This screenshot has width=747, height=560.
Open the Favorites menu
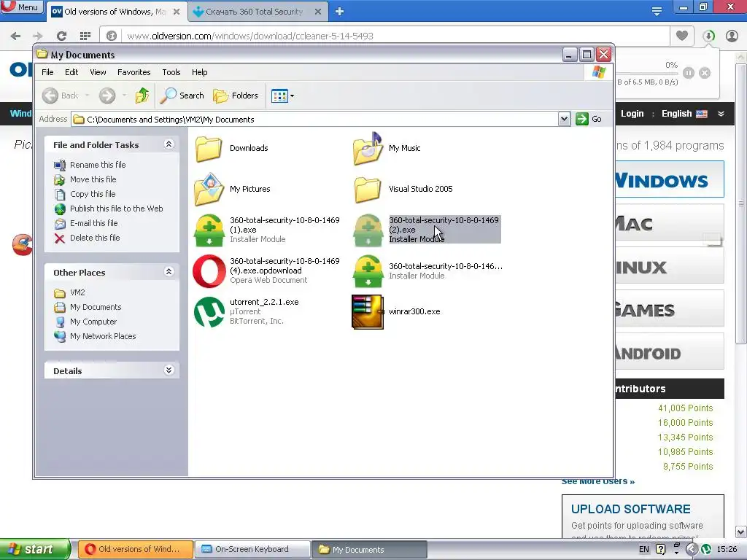coord(134,72)
